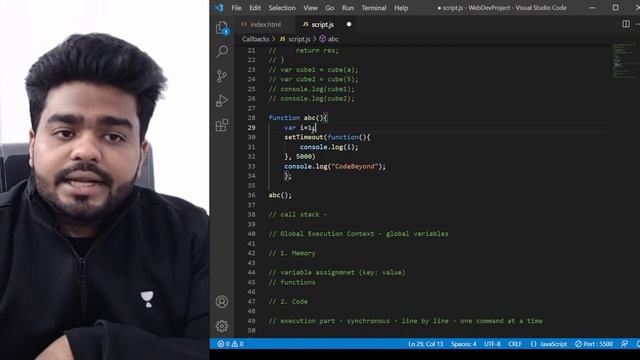Image resolution: width=640 pixels, height=360 pixels.
Task: Click the "setTimeout(function(){" line
Action: click(327, 137)
